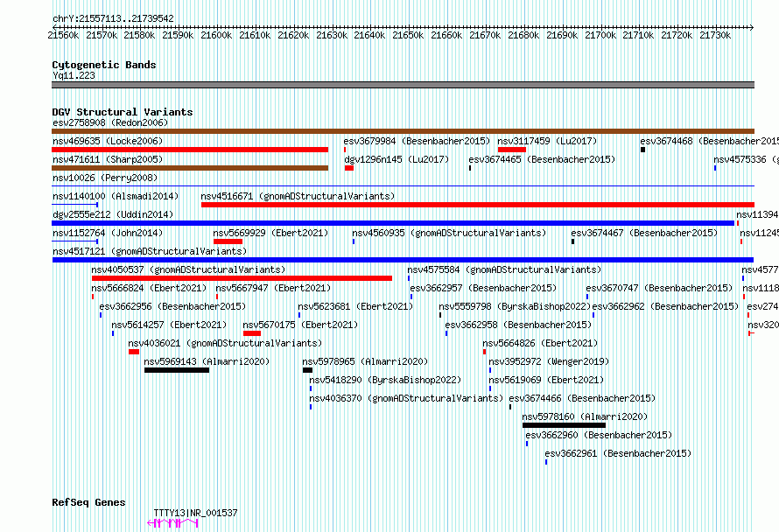Open nsv5667947 (Ebert2021) label
This screenshot has width=779, height=532.
coord(273,288)
